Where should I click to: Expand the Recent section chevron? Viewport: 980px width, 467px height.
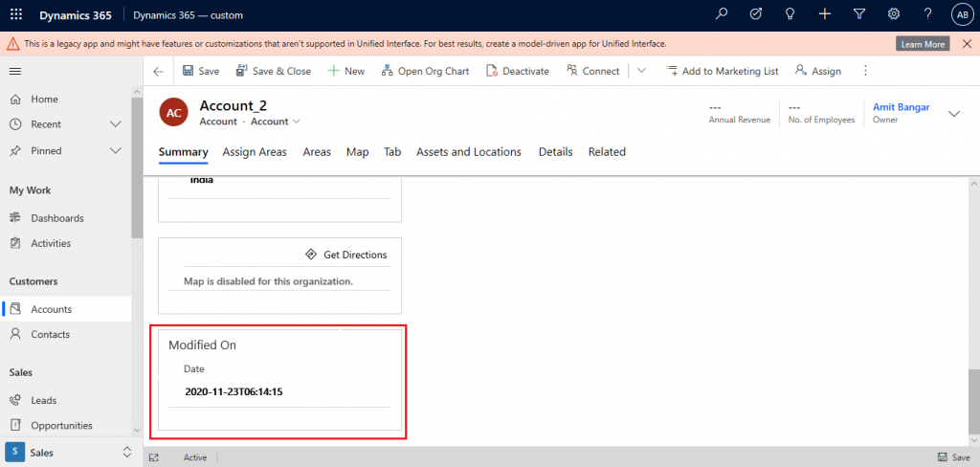pos(116,124)
